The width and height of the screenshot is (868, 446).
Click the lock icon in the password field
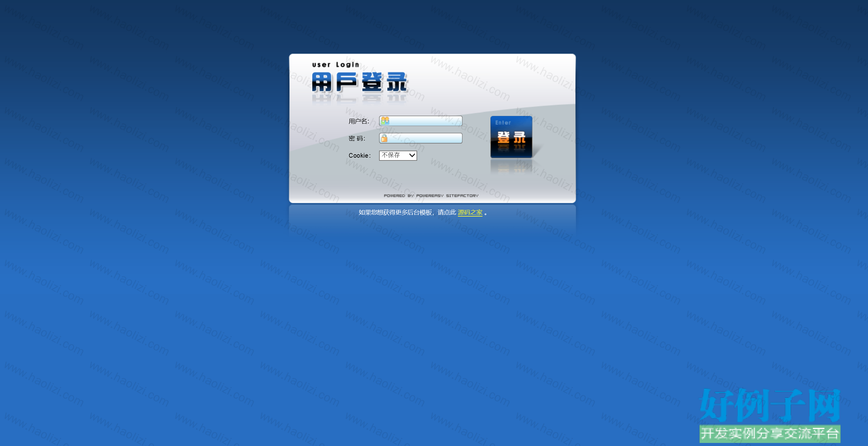coord(384,138)
